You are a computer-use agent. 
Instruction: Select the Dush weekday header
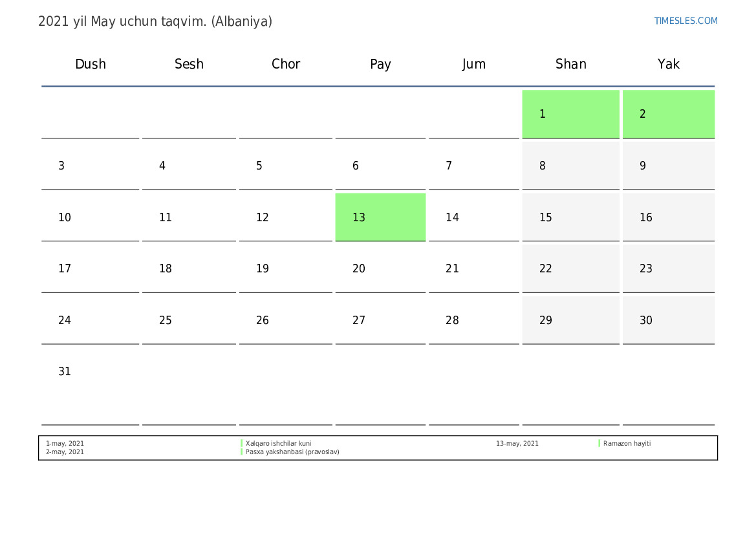click(x=91, y=64)
